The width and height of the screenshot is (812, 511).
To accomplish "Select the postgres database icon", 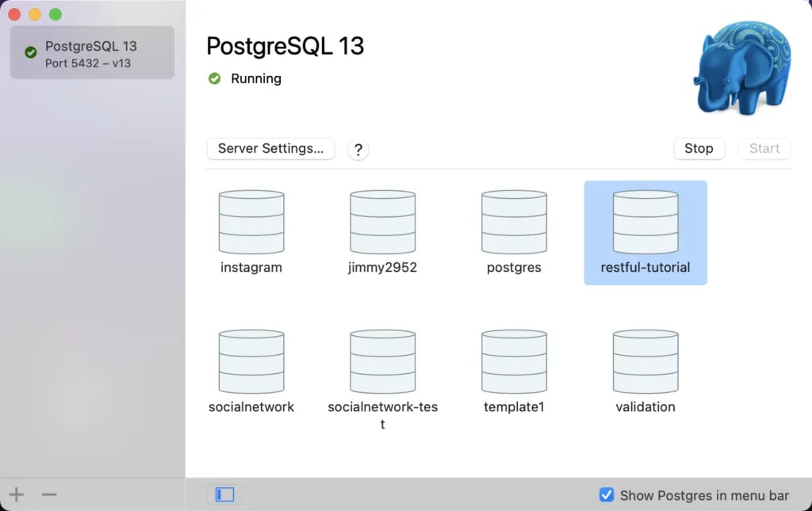I will click(x=514, y=220).
